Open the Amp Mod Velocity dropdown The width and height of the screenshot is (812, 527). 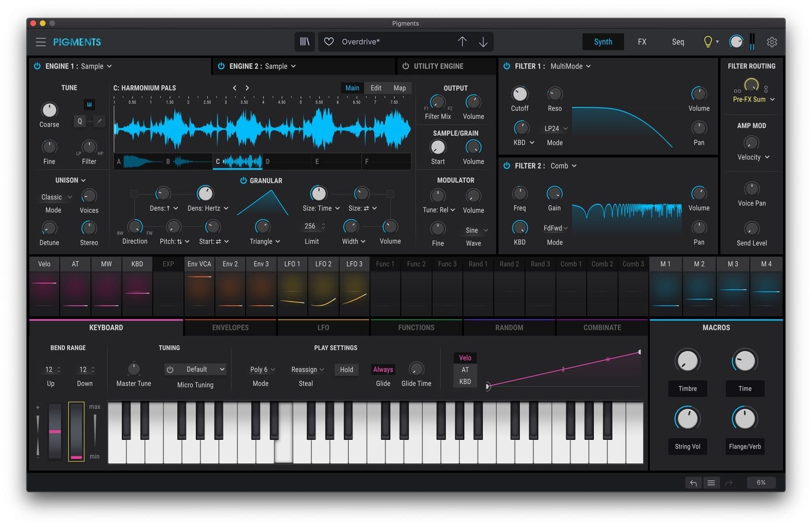point(754,157)
